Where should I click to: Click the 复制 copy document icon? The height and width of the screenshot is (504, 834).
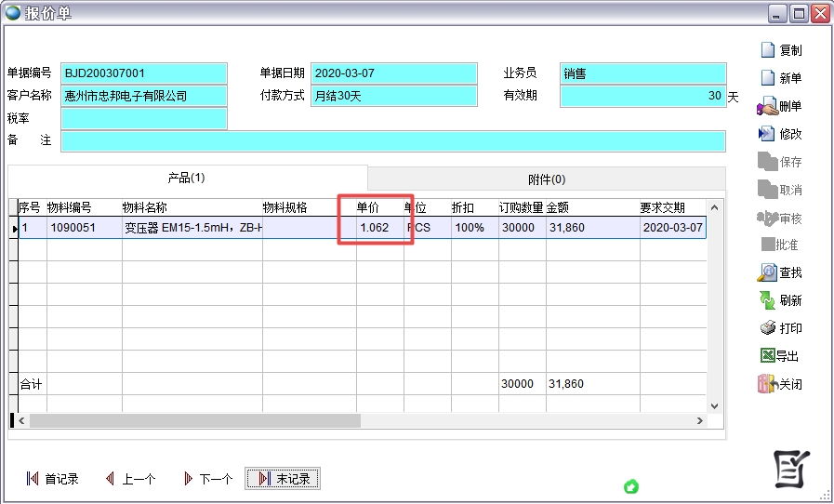click(768, 50)
